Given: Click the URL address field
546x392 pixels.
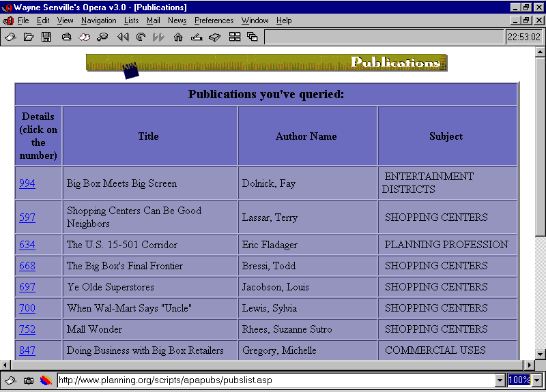Looking at the screenshot, I should [276, 380].
